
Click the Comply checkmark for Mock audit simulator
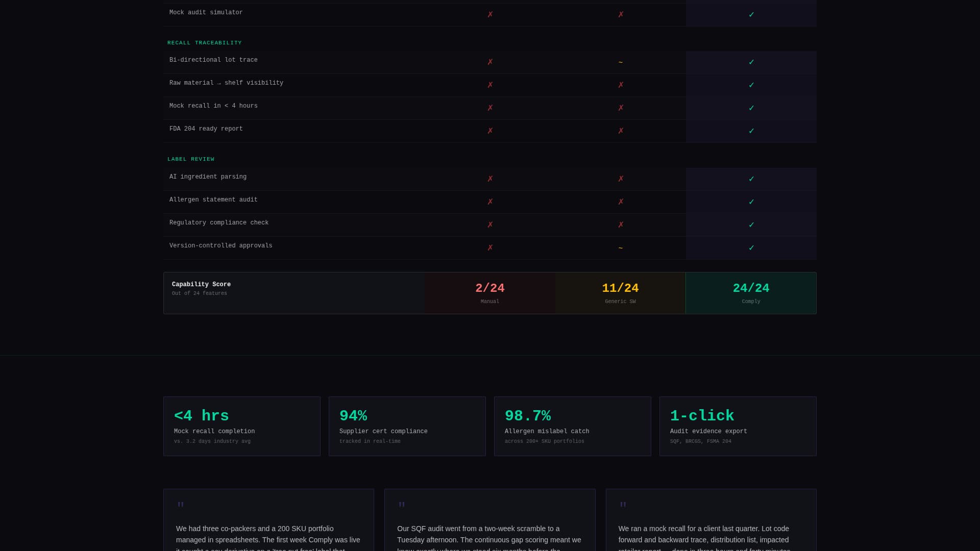pos(751,15)
